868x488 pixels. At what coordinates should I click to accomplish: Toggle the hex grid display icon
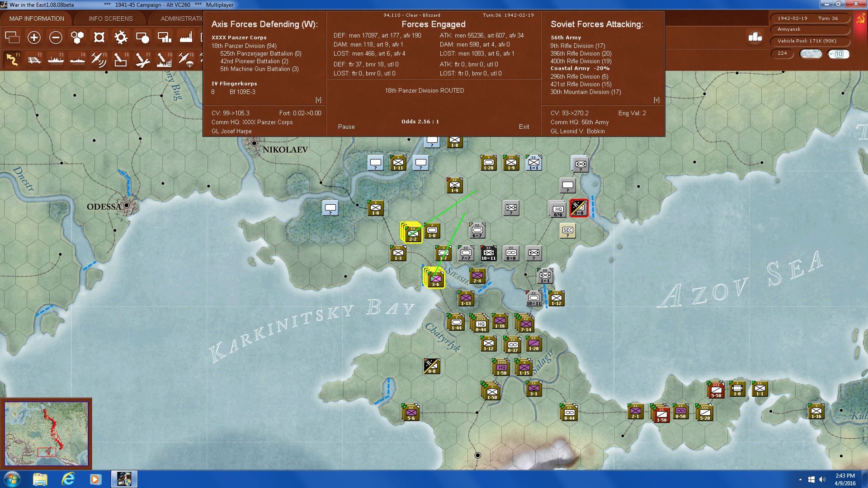(77, 38)
